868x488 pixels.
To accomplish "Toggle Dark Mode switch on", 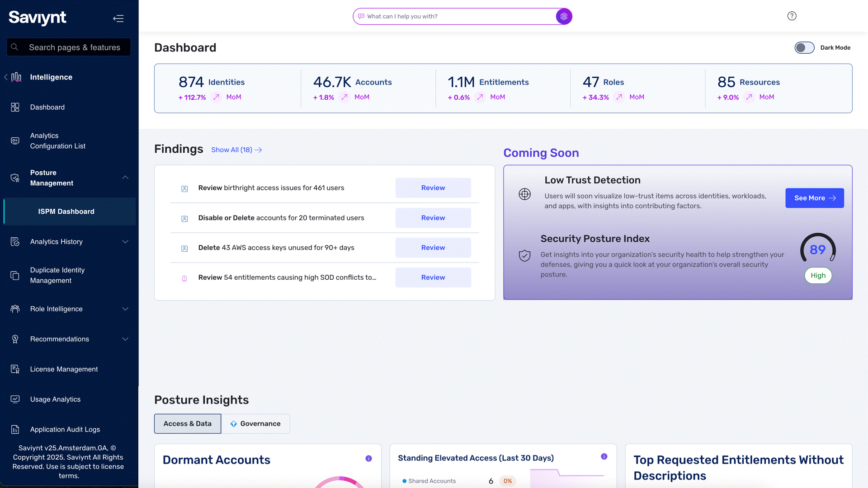I will coord(804,47).
